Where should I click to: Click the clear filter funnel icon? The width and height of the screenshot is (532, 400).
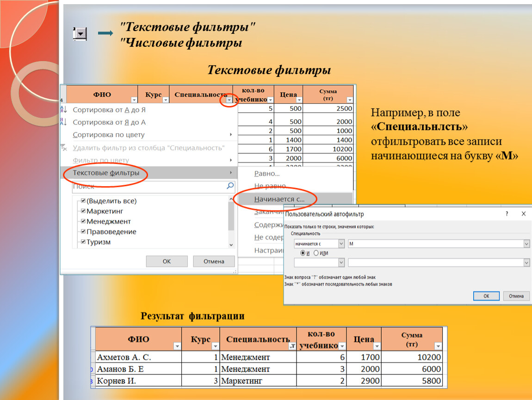[x=63, y=148]
